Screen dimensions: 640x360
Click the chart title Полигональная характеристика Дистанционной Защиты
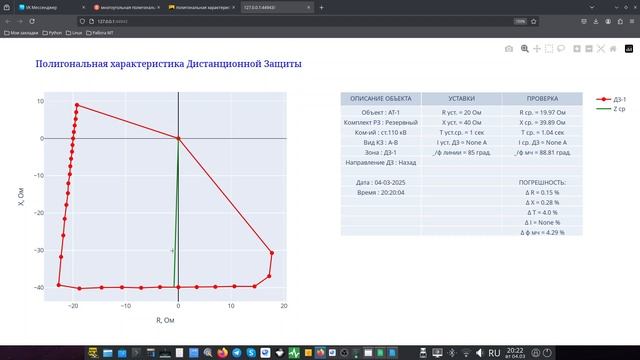pos(169,64)
